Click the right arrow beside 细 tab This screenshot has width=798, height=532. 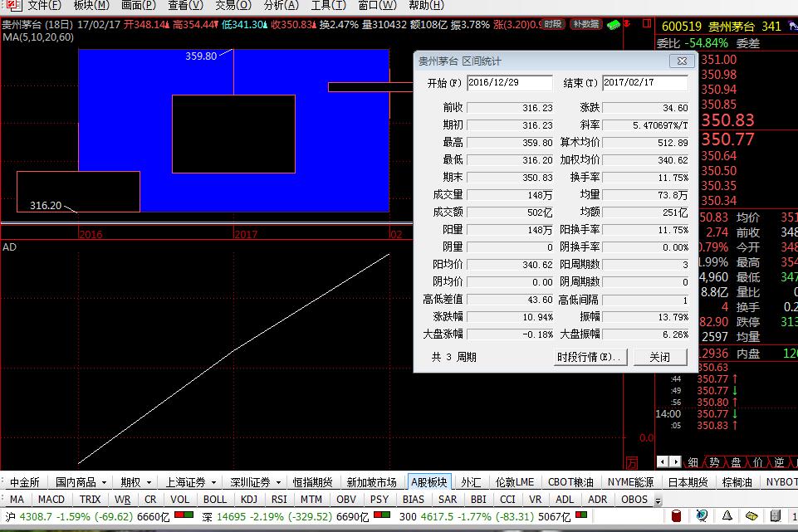tap(675, 461)
